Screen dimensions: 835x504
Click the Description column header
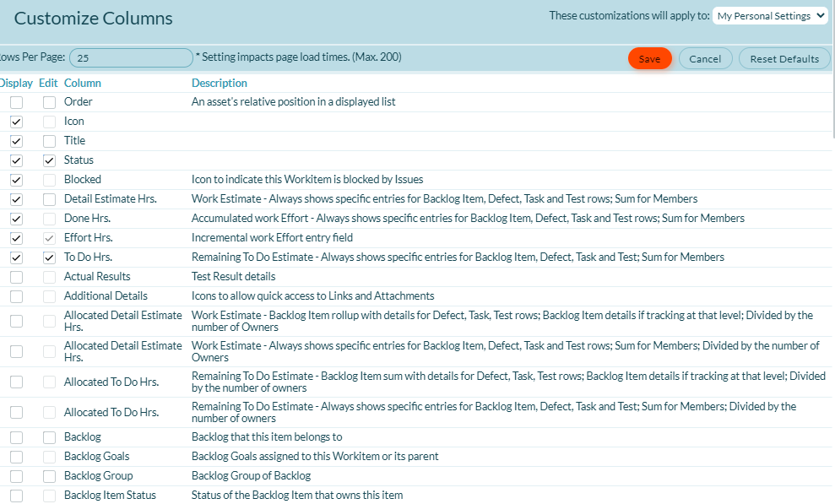(x=220, y=83)
